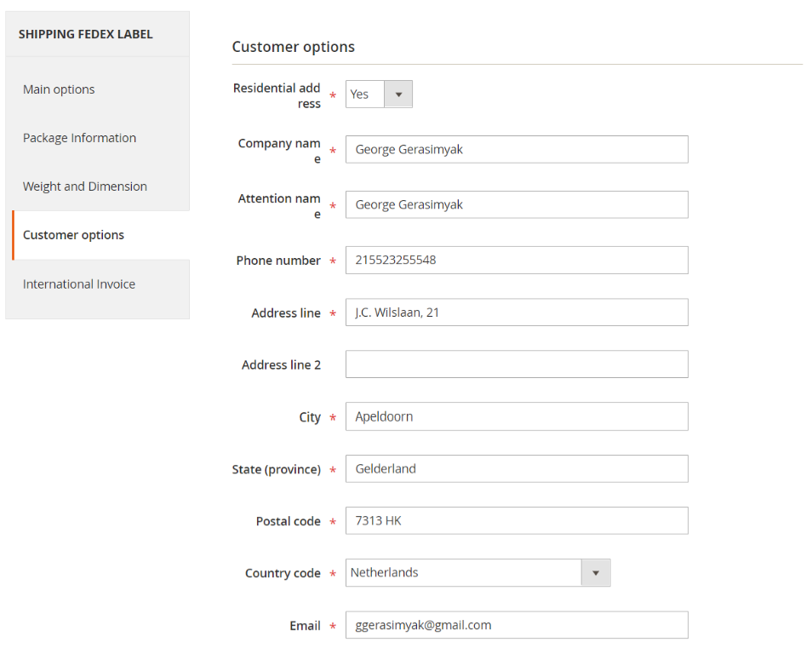Go to Weight and Dimension tab

tap(85, 186)
